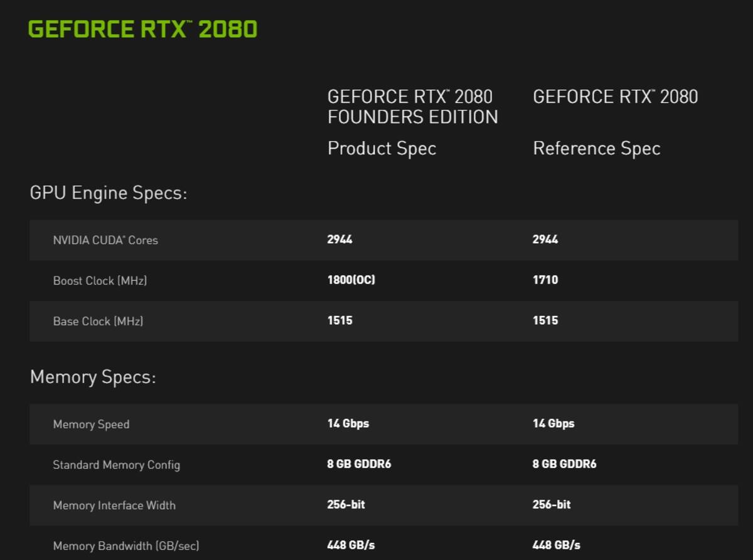Click the Standard Memory Config row label

[116, 465]
